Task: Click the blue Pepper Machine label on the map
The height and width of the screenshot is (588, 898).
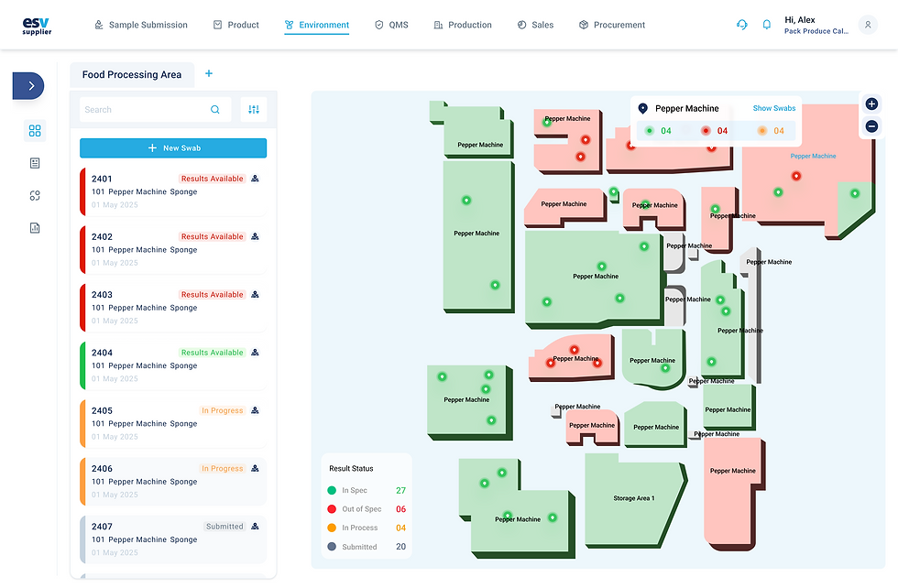Action: 813,156
